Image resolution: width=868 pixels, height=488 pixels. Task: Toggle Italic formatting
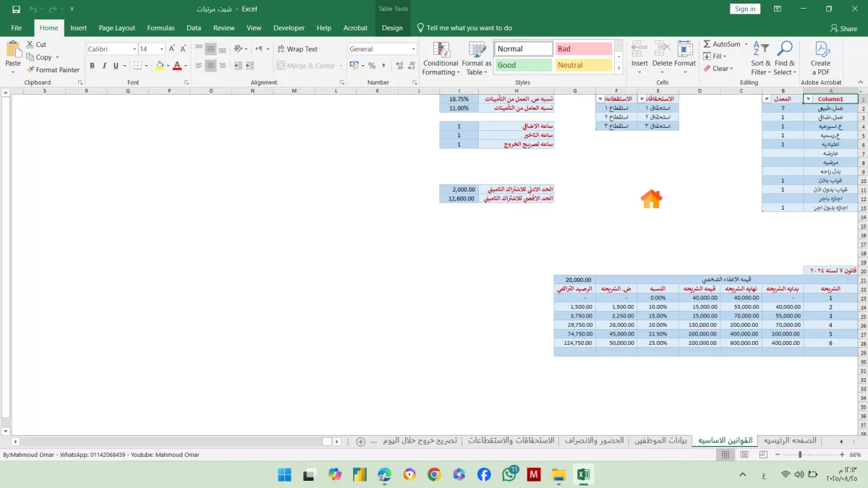[x=106, y=66]
